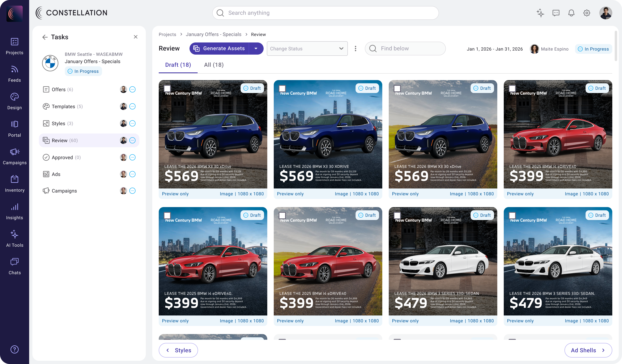The width and height of the screenshot is (622, 364).
Task: Open the three-dot more options menu
Action: [355, 49]
